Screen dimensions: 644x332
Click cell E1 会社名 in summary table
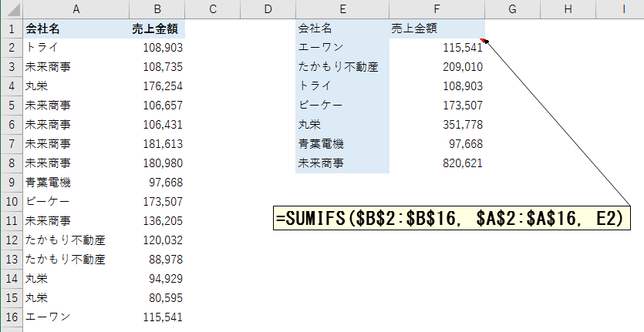(342, 29)
